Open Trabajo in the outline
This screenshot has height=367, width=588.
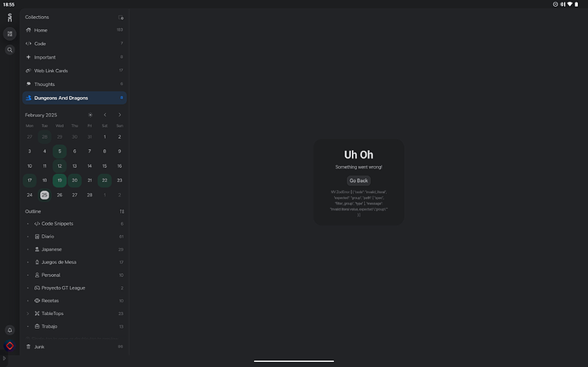(x=74, y=326)
